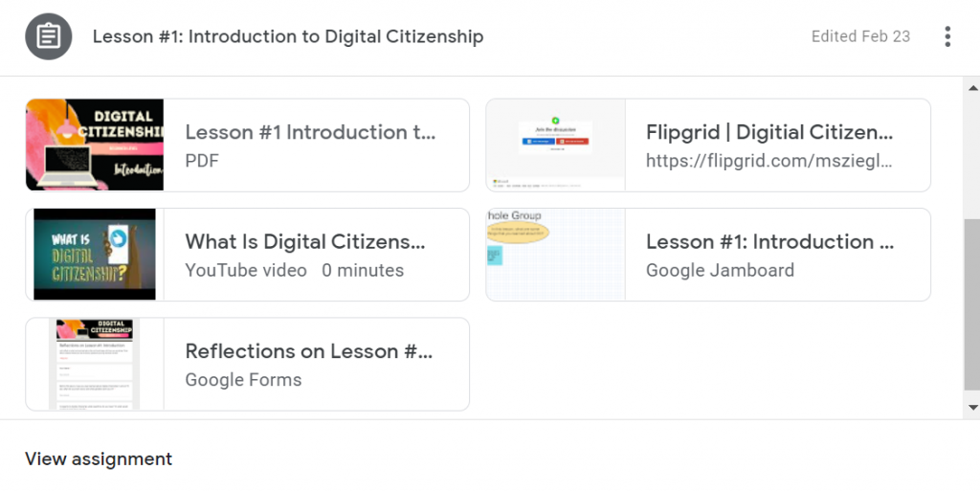
Task: Open the Lesson #1 Introduction Google Jamboard title
Action: click(x=769, y=241)
